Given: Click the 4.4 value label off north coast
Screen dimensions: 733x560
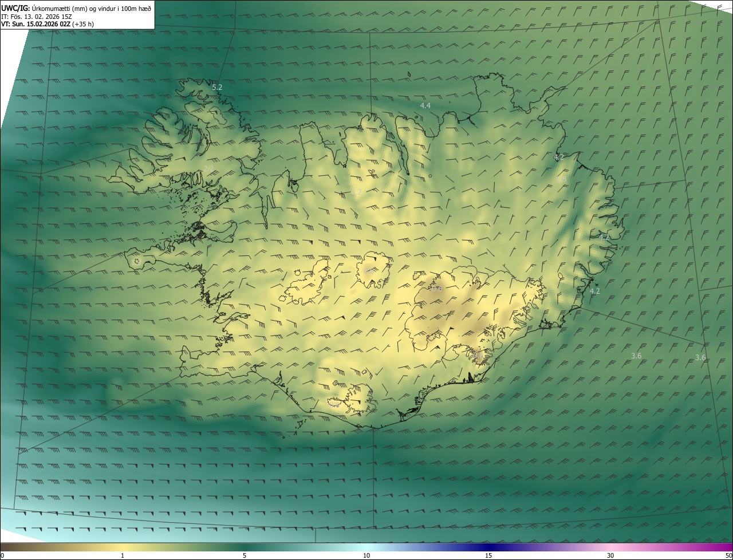Looking at the screenshot, I should 425,106.
